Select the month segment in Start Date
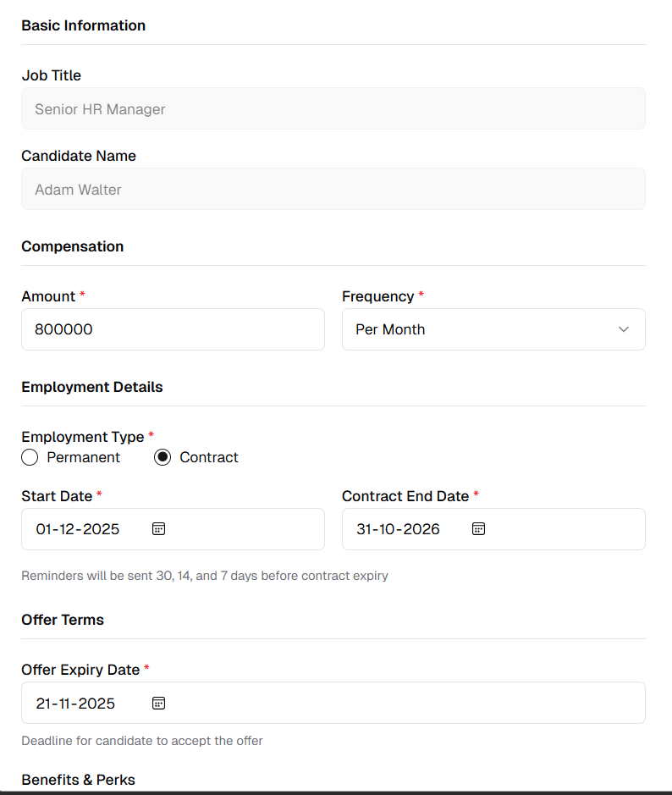 tap(68, 530)
